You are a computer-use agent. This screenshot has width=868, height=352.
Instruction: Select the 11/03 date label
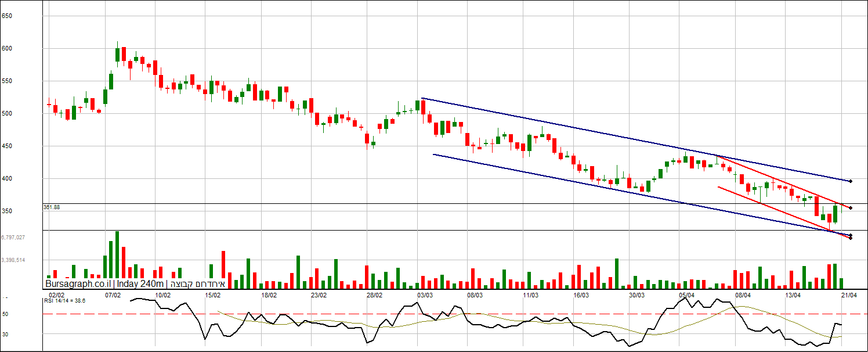[530, 295]
